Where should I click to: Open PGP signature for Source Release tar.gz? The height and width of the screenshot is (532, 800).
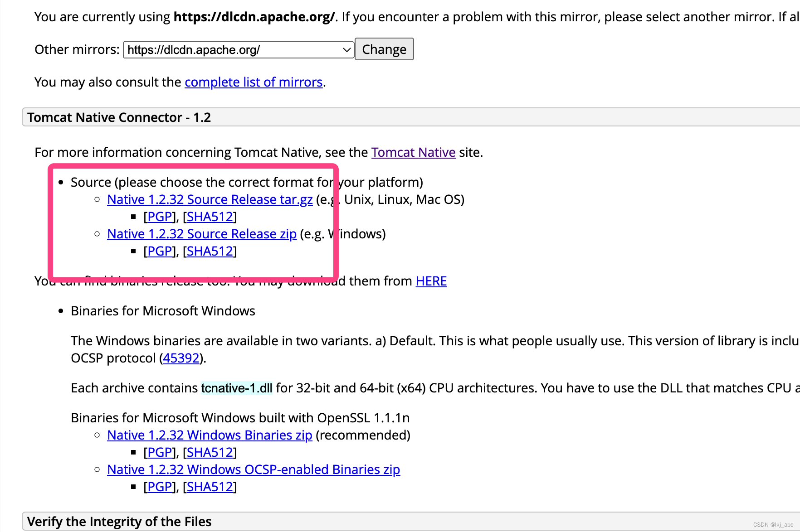click(x=160, y=217)
